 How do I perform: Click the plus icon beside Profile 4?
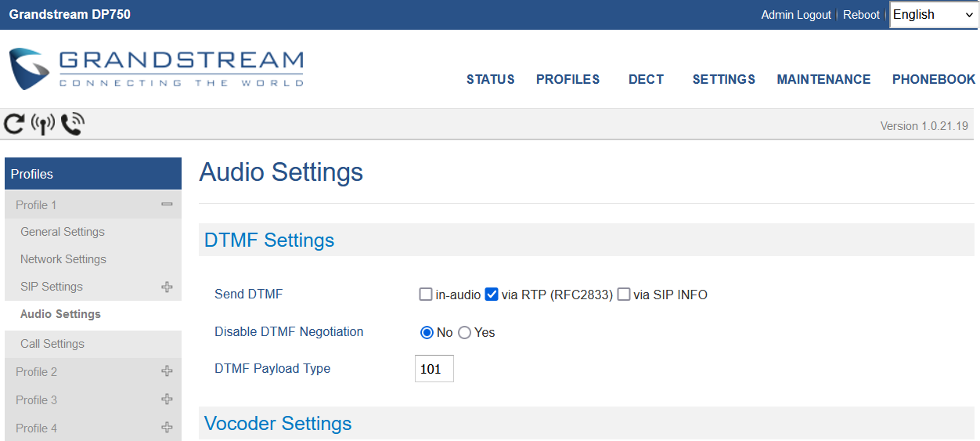167,428
